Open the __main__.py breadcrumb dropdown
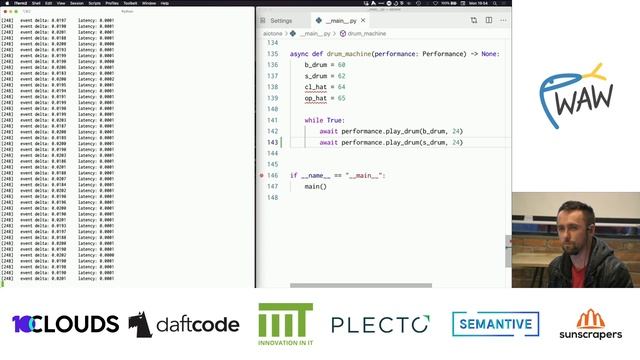 click(x=315, y=33)
